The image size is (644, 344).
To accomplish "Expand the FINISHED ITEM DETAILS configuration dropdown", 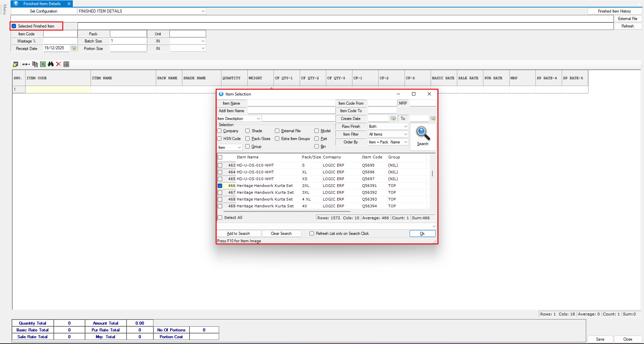I will click(x=203, y=11).
